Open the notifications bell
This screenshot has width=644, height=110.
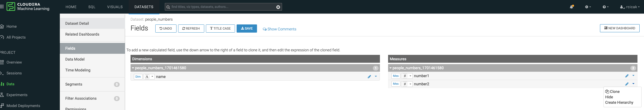point(571,7)
